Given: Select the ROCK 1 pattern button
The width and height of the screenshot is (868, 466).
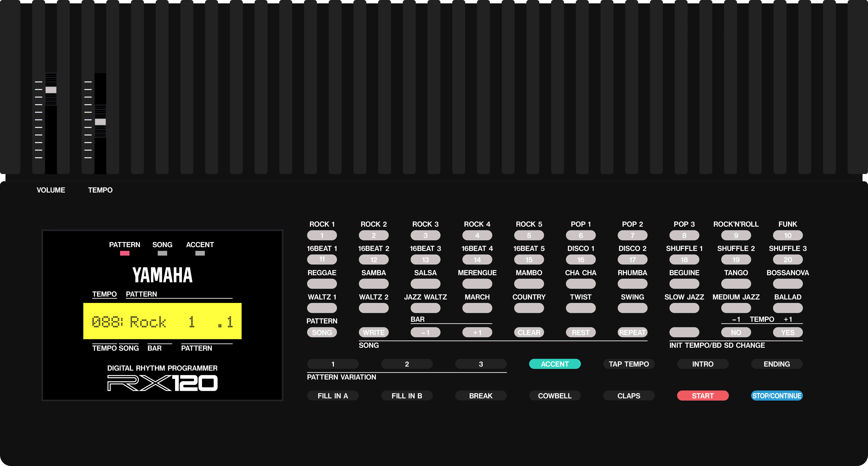Looking at the screenshot, I should 322,235.
